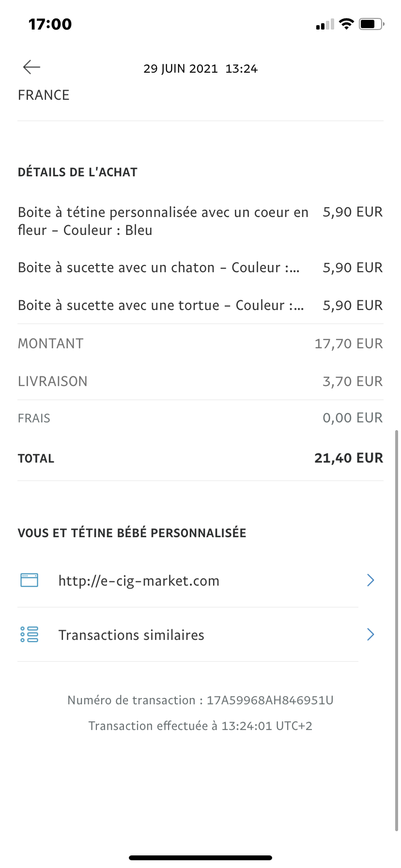This screenshot has height=868, width=401.
Task: Tap the TOTAL 21,40 EUR row
Action: [200, 458]
